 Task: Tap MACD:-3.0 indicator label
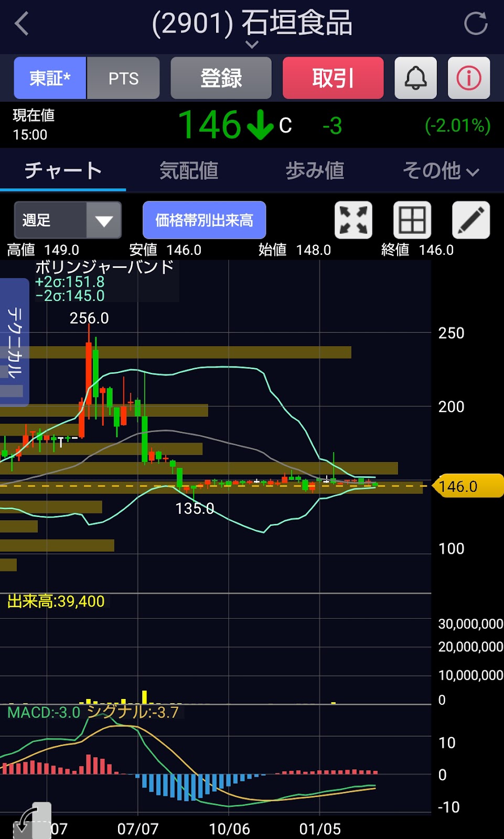pos(44,712)
